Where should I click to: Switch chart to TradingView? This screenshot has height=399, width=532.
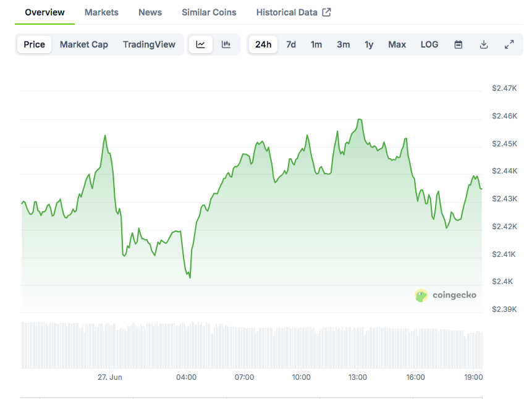click(149, 44)
